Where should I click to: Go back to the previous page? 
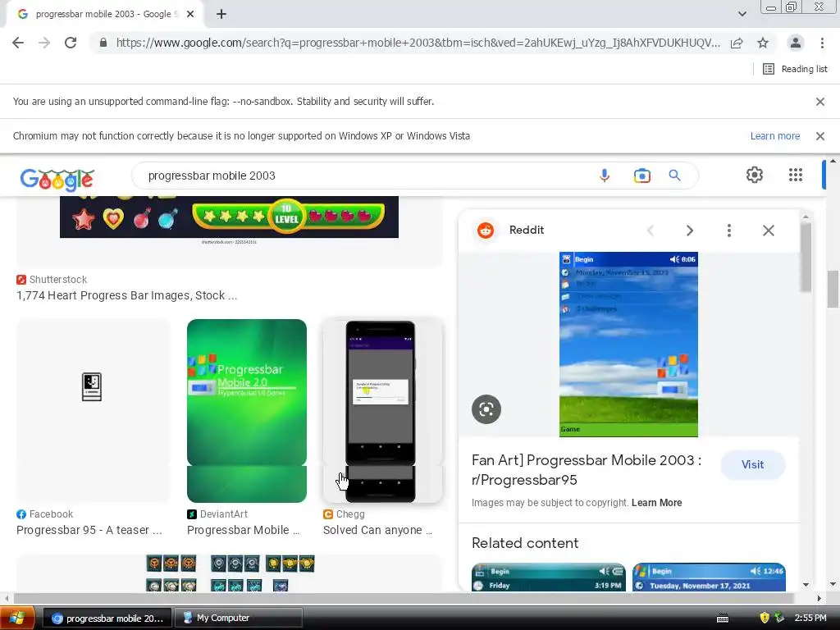tap(18, 43)
